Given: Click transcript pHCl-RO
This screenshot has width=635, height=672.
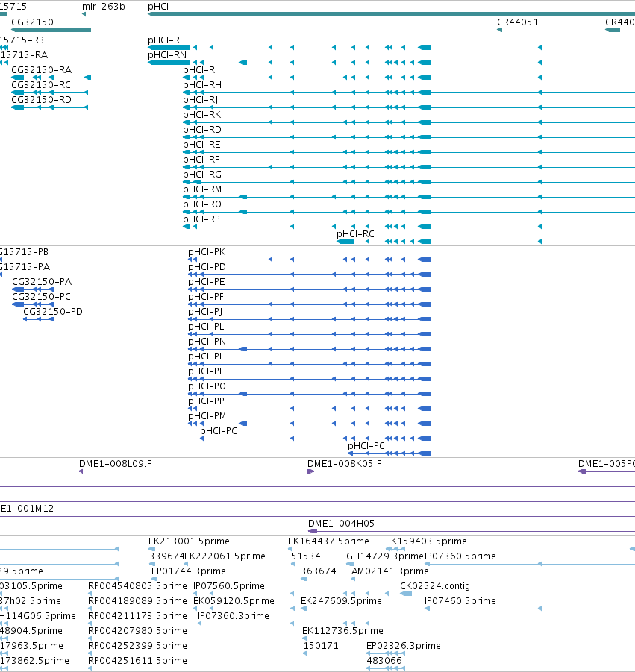Looking at the screenshot, I should (x=202, y=204).
